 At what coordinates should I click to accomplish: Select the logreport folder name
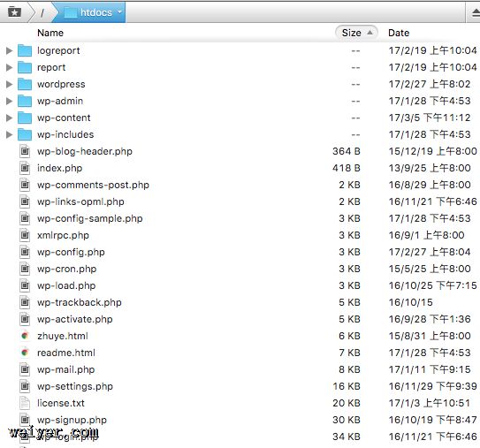coord(58,50)
